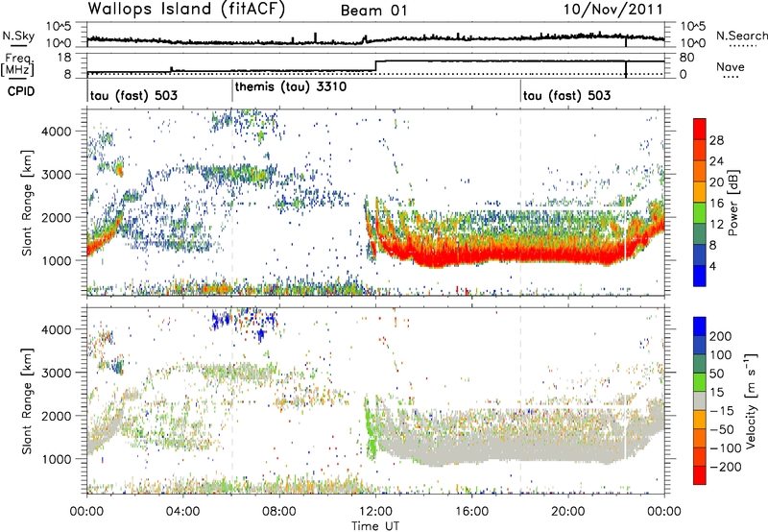Click the '200' velocity colorbar value
Image resolution: width=768 pixels, height=532 pixels.
coord(721,336)
